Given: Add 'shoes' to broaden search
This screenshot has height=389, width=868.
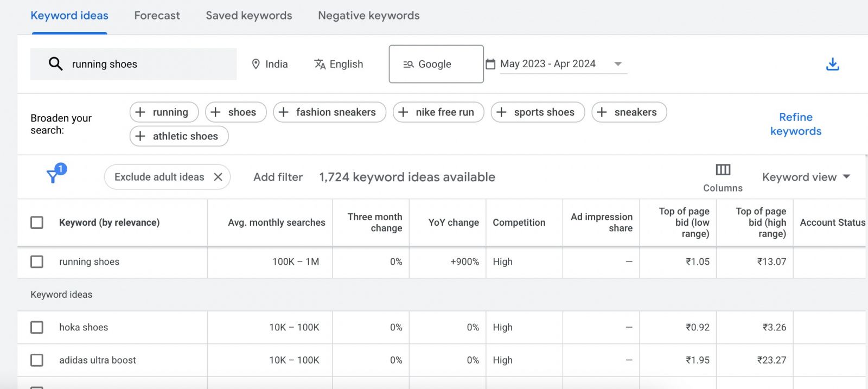Looking at the screenshot, I should coord(236,112).
